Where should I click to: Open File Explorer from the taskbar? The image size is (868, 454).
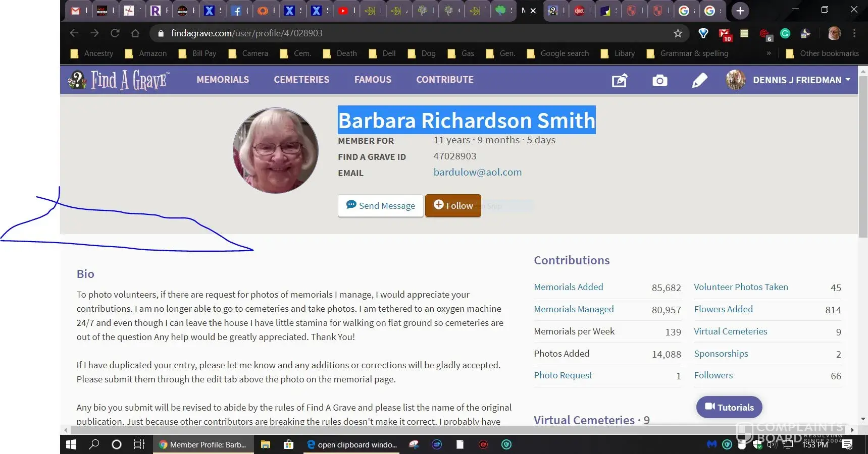265,444
